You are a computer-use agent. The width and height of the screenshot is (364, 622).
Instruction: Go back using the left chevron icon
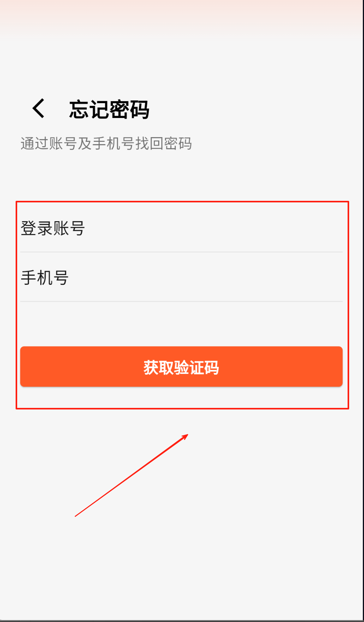[38, 108]
